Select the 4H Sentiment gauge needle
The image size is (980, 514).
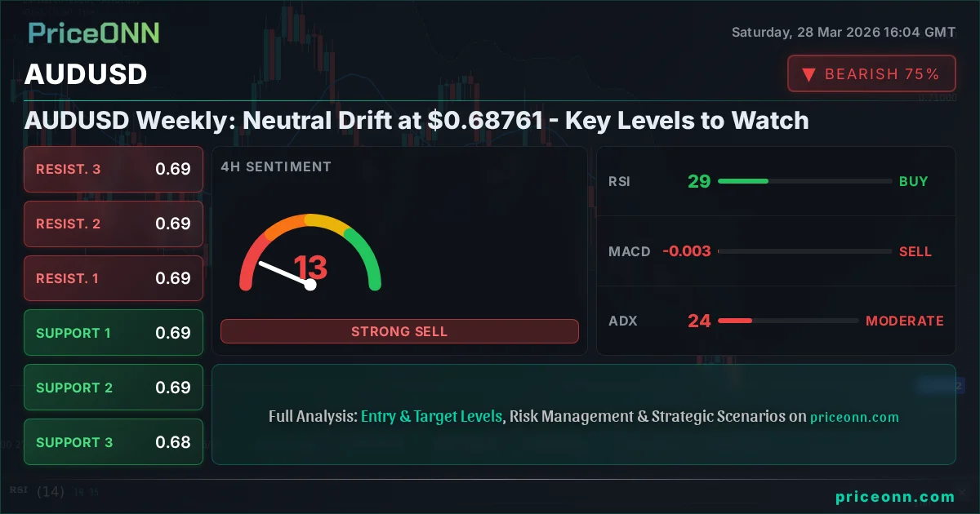pos(286,272)
